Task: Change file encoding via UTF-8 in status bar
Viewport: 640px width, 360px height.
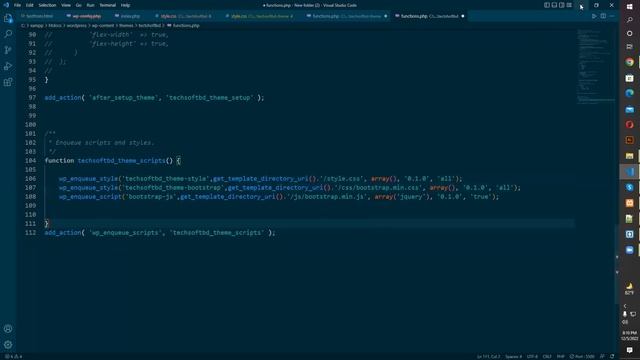Action: pos(532,357)
